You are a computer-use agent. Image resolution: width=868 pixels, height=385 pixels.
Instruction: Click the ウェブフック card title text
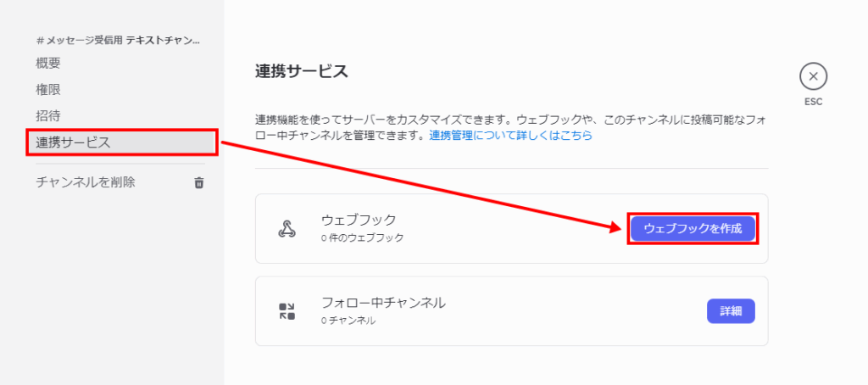point(359,220)
